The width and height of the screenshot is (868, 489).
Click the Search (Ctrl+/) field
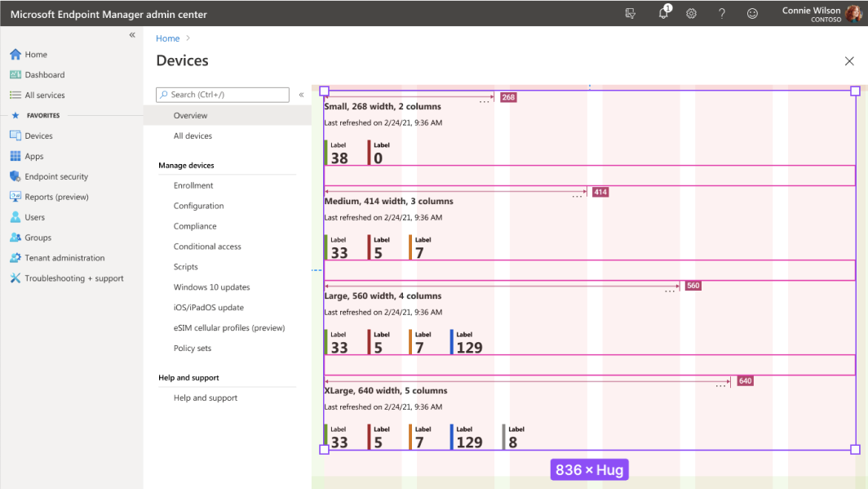click(x=223, y=95)
